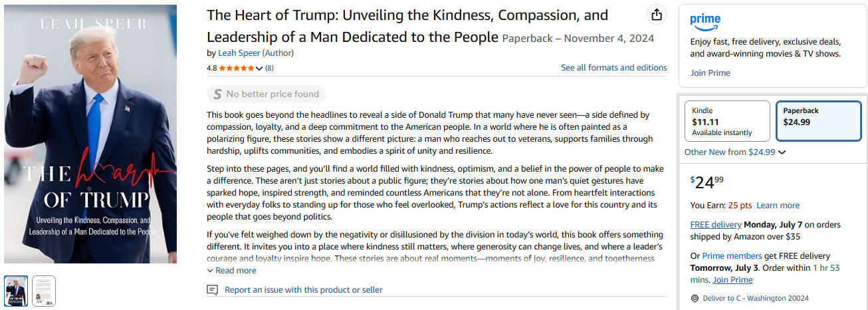Image resolution: width=868 pixels, height=310 pixels.
Task: Click the star rating icons
Action: (236, 69)
